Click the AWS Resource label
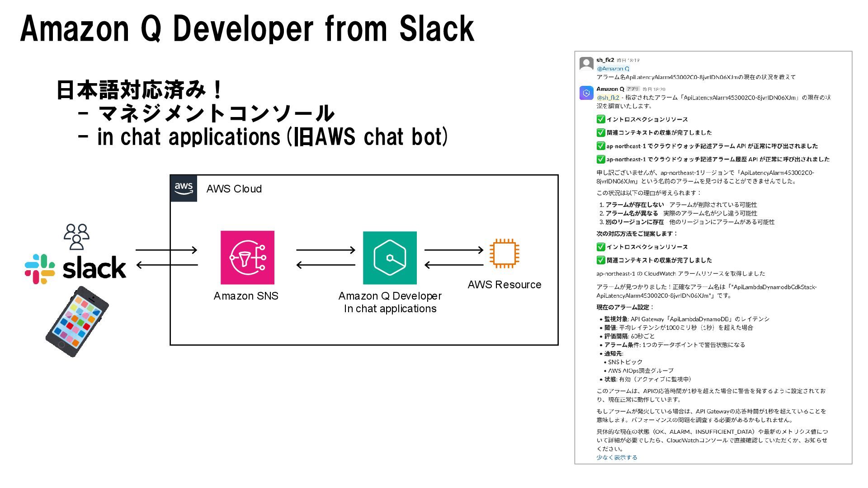Viewport: 868px width, 488px height. click(x=505, y=285)
